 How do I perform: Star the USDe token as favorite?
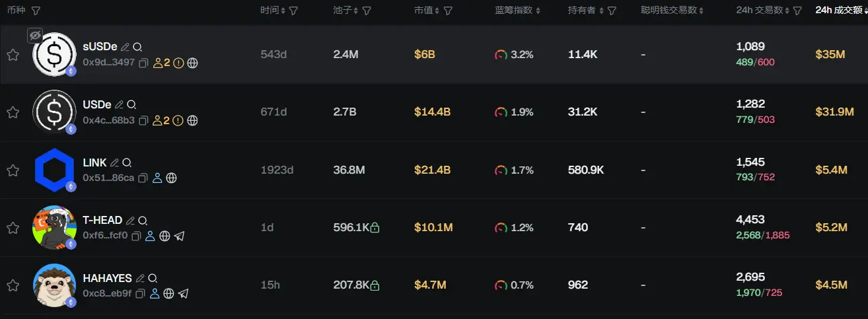[13, 112]
